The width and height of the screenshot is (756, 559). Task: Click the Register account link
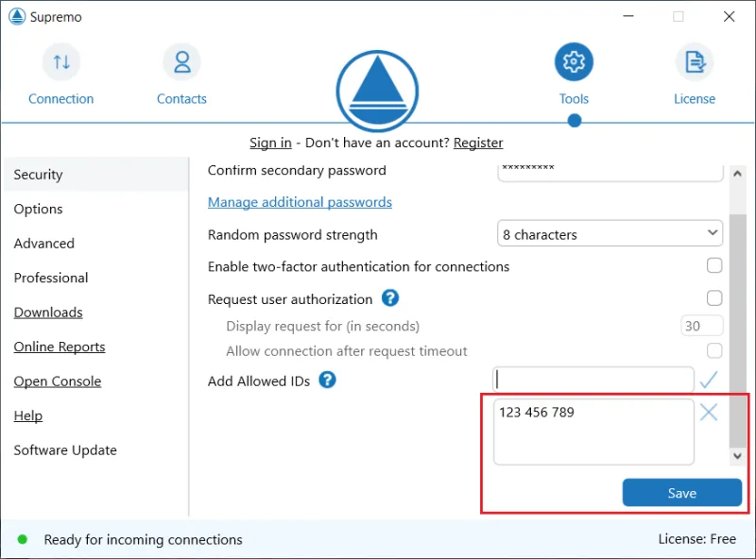(478, 143)
